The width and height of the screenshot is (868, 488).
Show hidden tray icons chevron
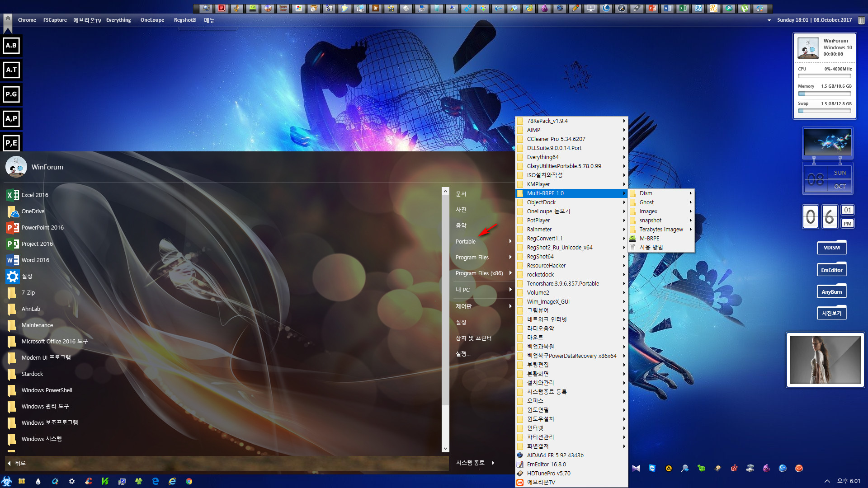(x=827, y=481)
